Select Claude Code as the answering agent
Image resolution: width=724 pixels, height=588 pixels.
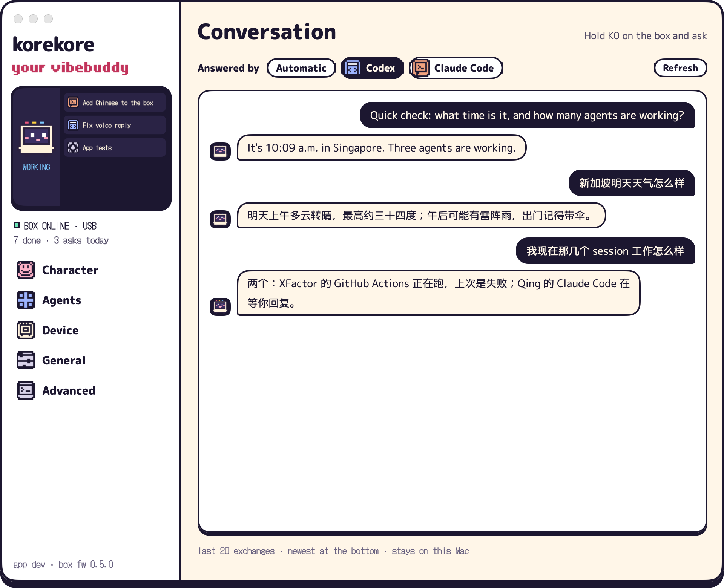click(x=456, y=68)
